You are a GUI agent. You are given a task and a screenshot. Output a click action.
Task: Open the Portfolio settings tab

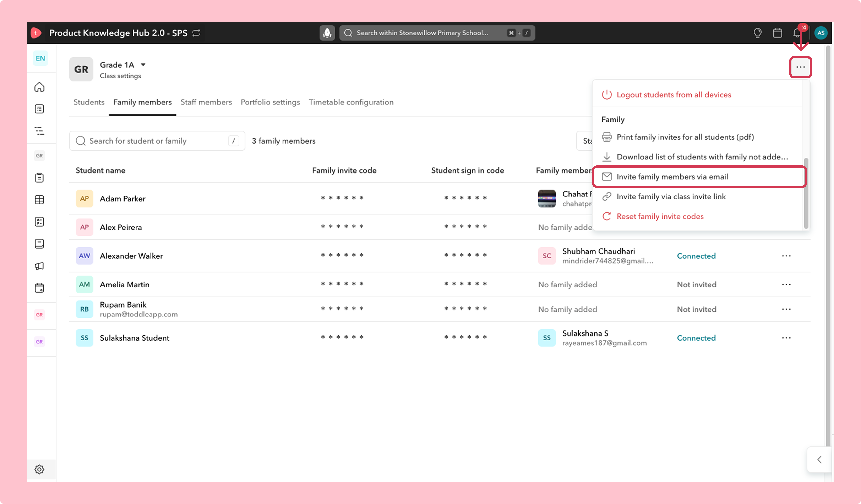(x=270, y=102)
